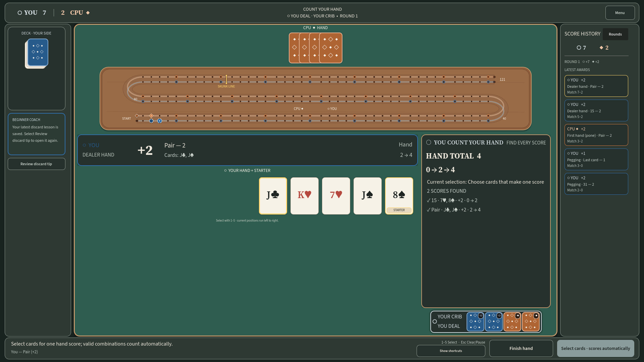Select the Jack of spades card
This screenshot has width=644, height=362.
tap(367, 196)
